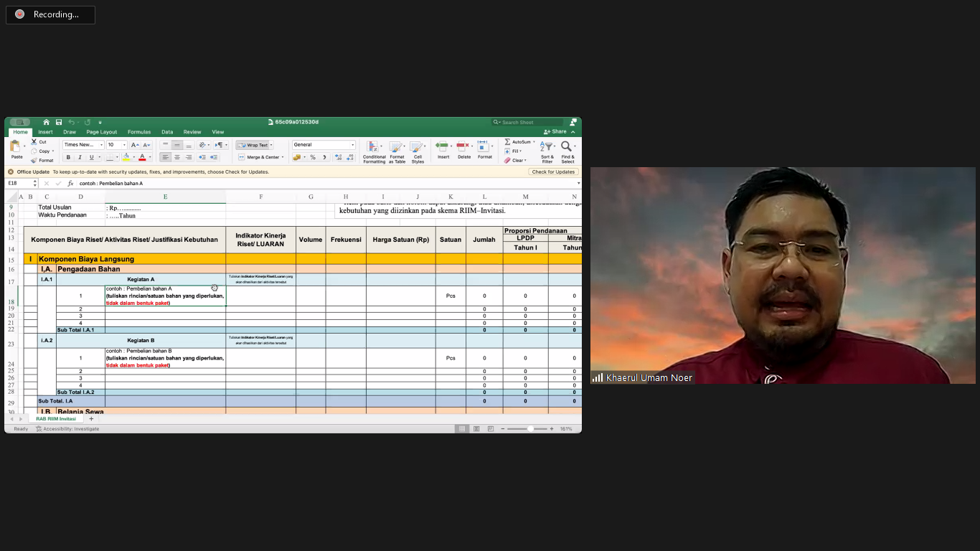Viewport: 980px width, 551px height.
Task: Expand the Copy options arrow
Action: [x=53, y=151]
